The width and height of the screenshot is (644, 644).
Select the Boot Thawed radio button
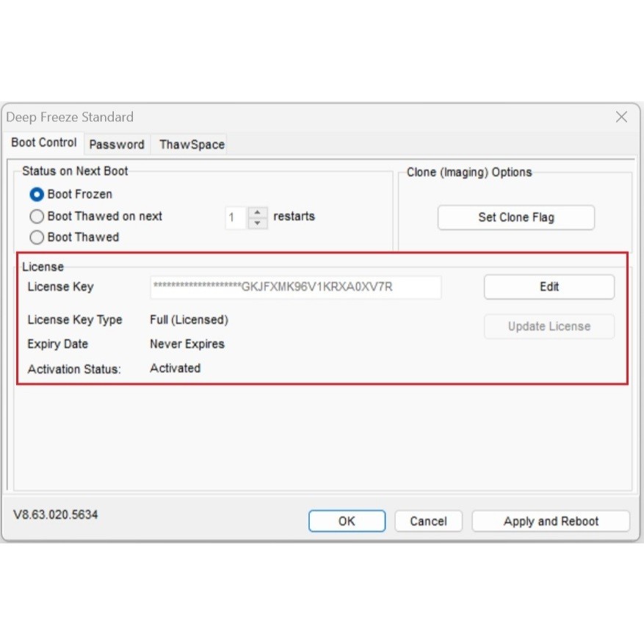click(x=37, y=237)
